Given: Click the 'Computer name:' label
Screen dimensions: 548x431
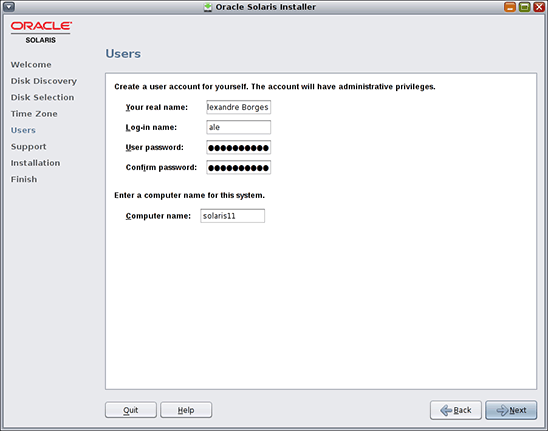Looking at the screenshot, I should pos(158,216).
